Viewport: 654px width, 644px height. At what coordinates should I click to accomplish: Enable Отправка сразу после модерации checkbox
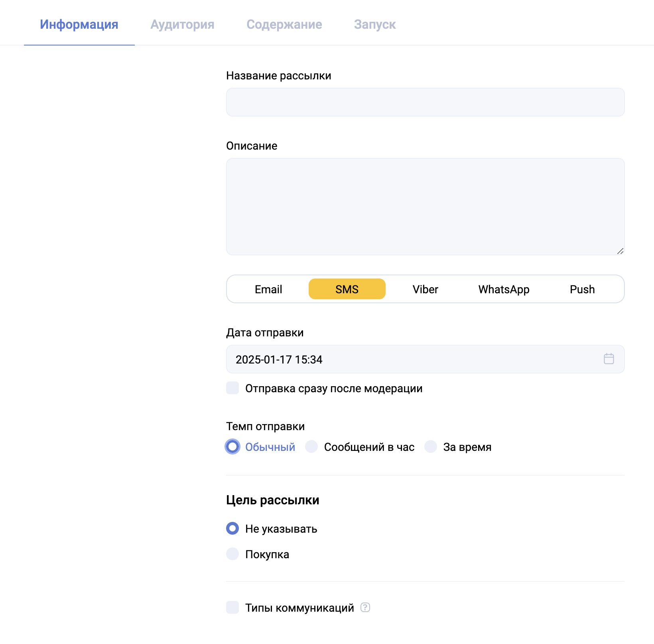coord(232,388)
